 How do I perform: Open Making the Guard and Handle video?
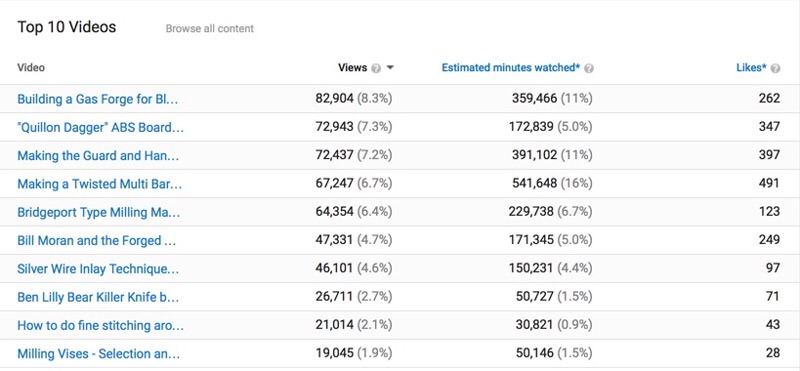point(98,156)
